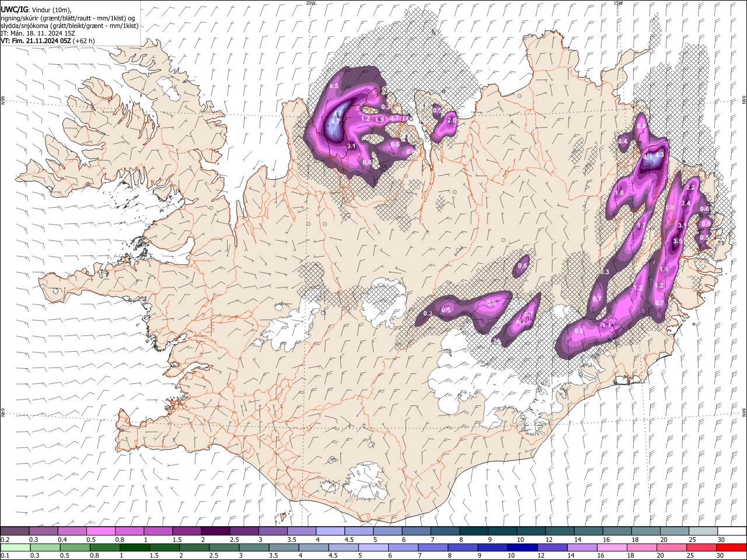Click the map value '2.2'
The height and width of the screenshot is (560, 747).
(x=691, y=188)
